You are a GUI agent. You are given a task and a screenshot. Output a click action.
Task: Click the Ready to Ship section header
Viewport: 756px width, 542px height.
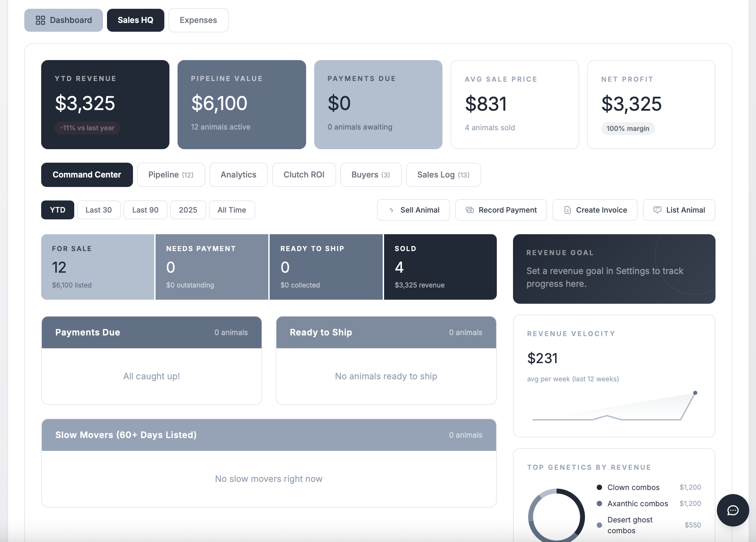coord(386,332)
